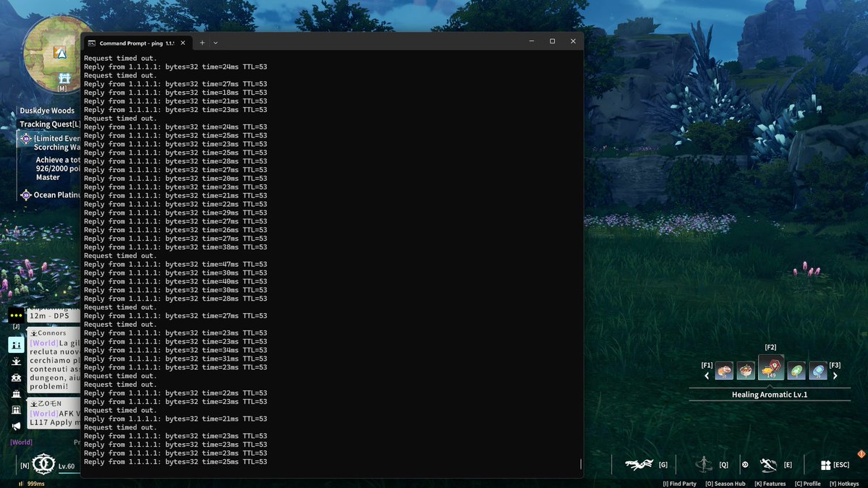Maximize the Command Prompt window
The image size is (868, 488).
click(552, 41)
